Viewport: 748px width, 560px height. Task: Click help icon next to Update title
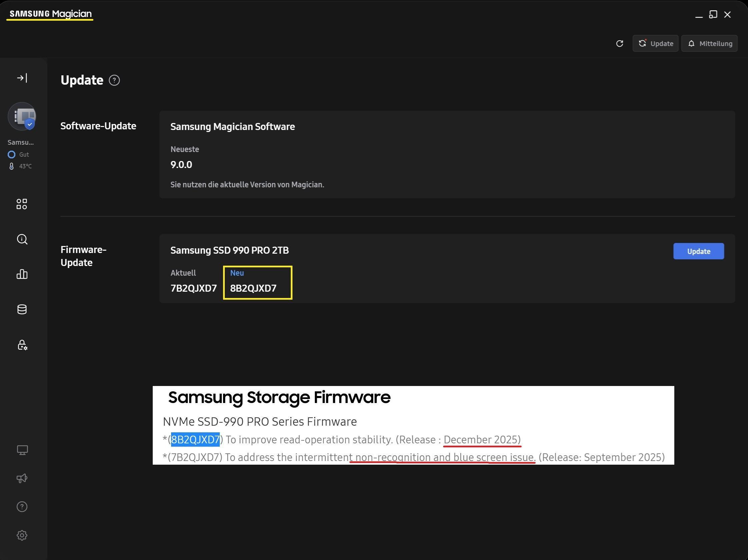point(114,80)
